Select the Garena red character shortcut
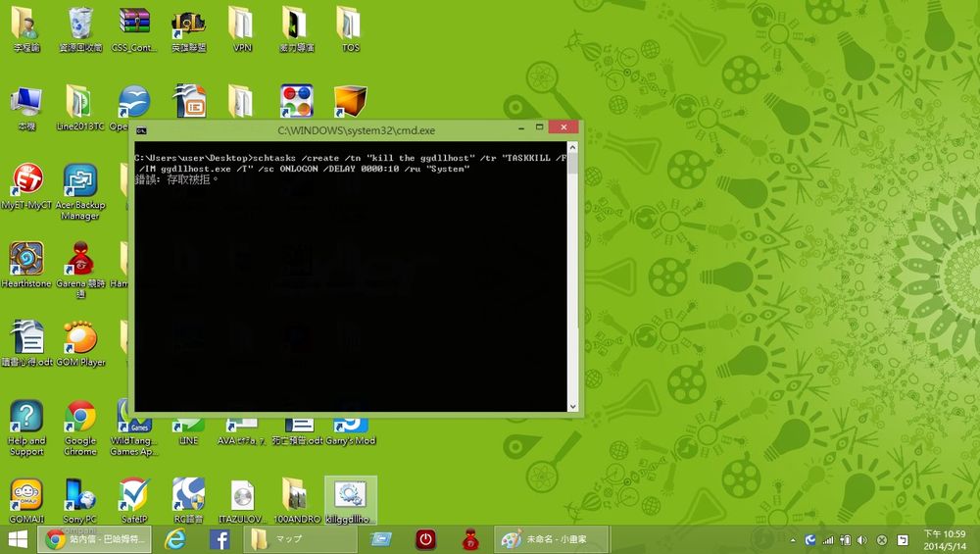980x554 pixels. pyautogui.click(x=80, y=270)
